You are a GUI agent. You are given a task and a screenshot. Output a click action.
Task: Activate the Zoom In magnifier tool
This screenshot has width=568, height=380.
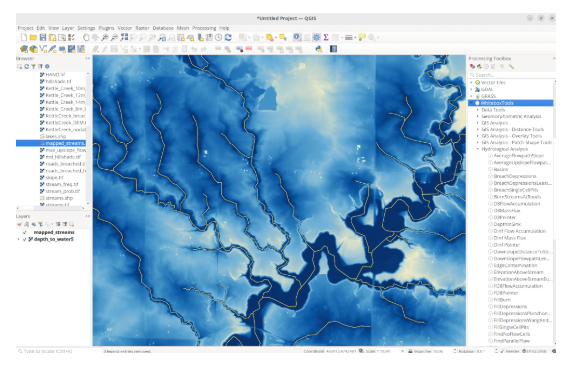coord(105,37)
